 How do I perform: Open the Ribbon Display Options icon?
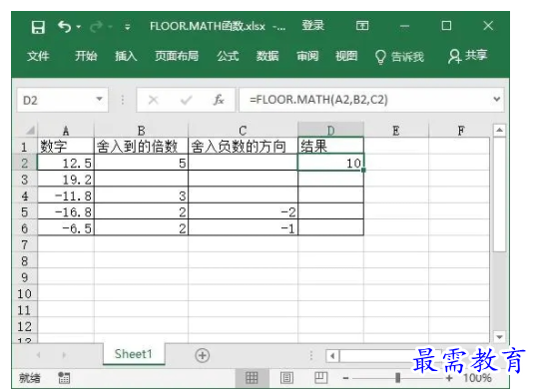tap(362, 26)
